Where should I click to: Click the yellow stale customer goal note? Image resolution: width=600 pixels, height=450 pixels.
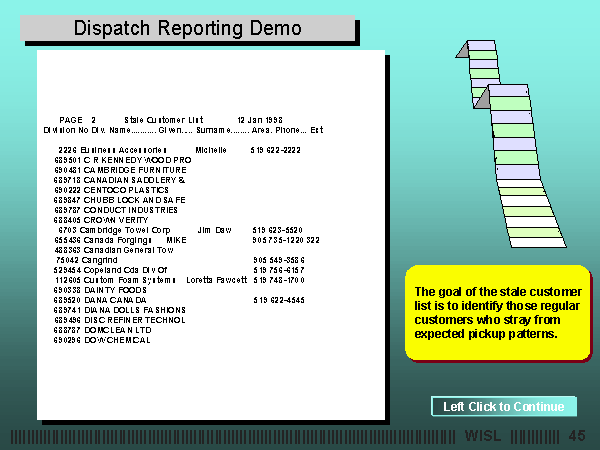click(495, 311)
